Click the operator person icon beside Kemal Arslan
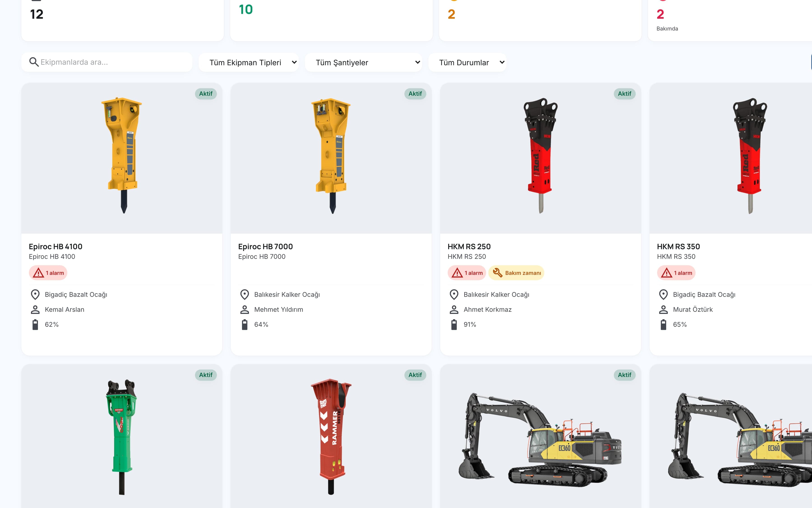The height and width of the screenshot is (508, 812). coord(35,310)
